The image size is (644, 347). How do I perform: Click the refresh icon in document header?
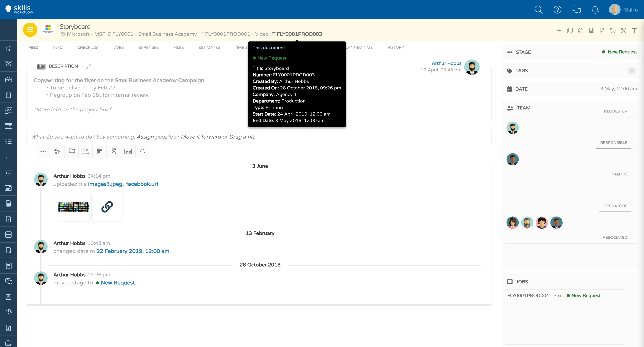point(580,31)
